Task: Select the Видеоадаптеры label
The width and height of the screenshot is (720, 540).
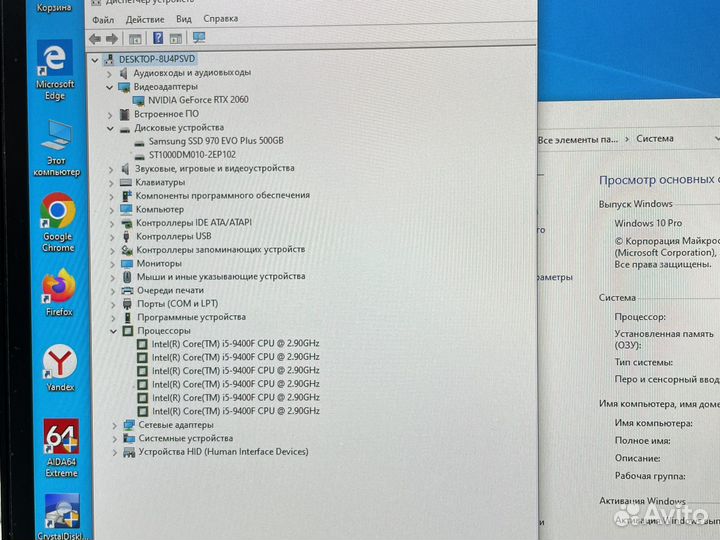Action: 166,86
